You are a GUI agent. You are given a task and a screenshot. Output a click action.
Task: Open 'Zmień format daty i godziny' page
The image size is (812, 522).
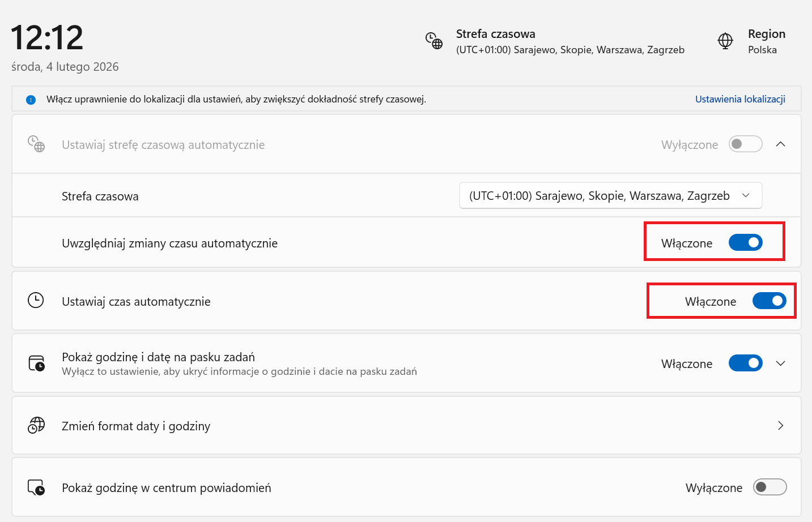pyautogui.click(x=780, y=426)
